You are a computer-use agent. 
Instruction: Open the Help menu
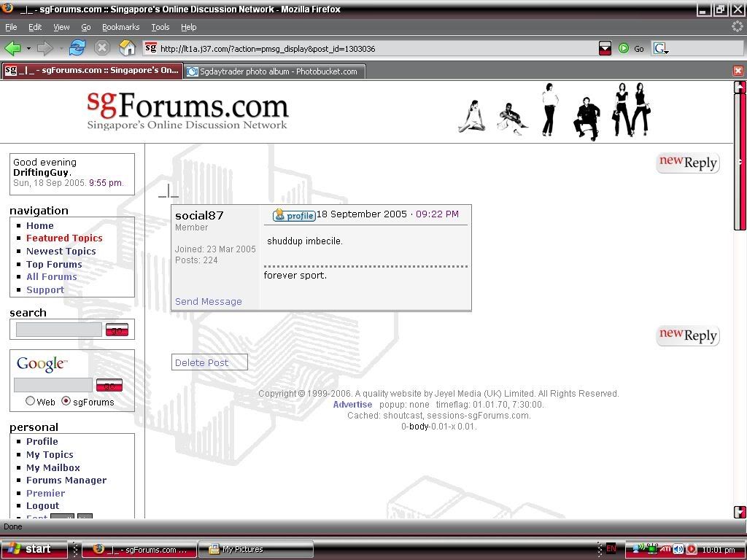[189, 27]
